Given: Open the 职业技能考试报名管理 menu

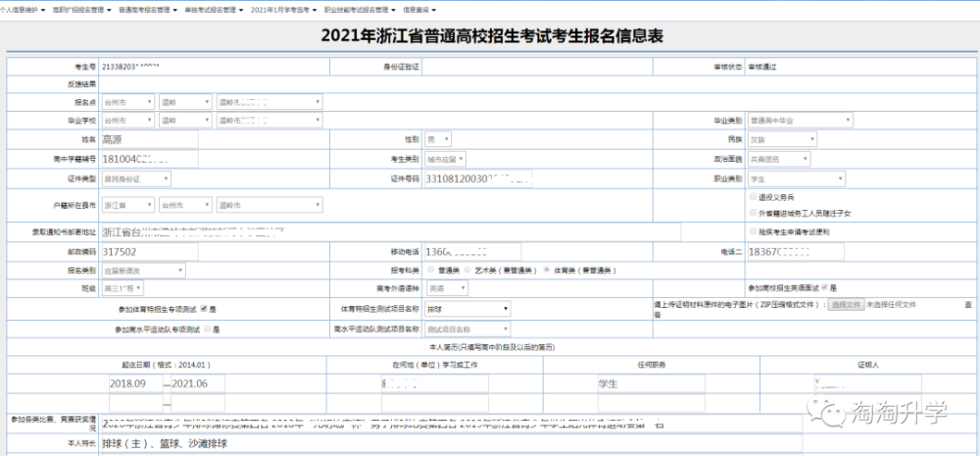Looking at the screenshot, I should pos(361,10).
